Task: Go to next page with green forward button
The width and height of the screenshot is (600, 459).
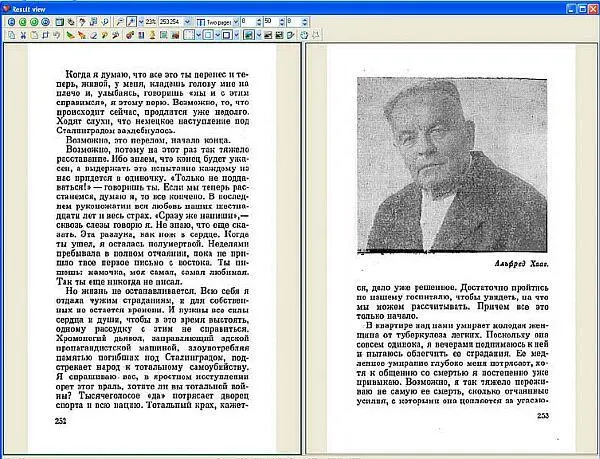Action: coord(34,22)
